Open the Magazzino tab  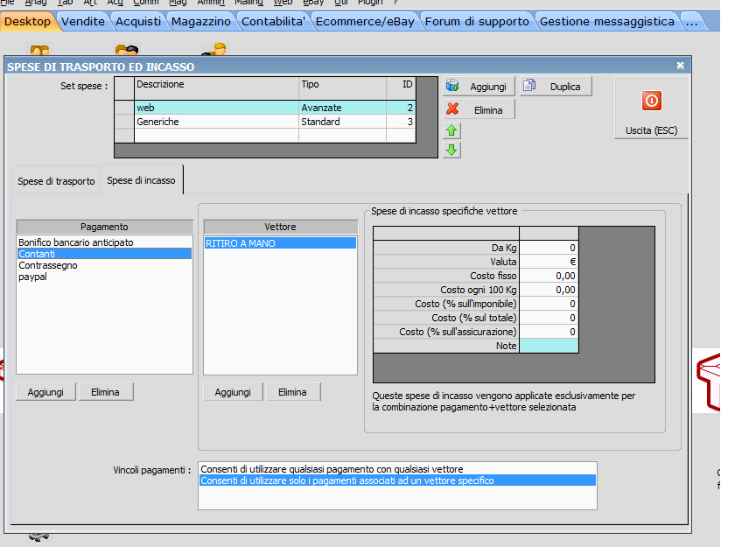201,22
